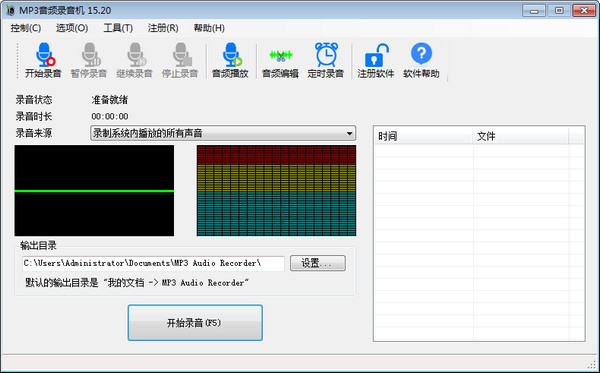
Task: Open the 帮助(H) menu
Action: [209, 28]
